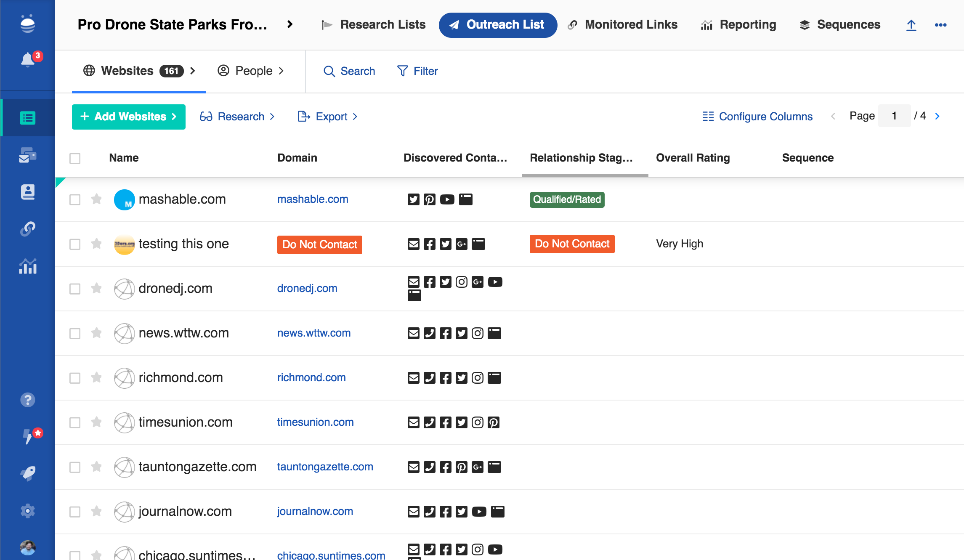Image resolution: width=964 pixels, height=560 pixels.
Task: Click the upload arrow icon at top right
Action: 911,25
